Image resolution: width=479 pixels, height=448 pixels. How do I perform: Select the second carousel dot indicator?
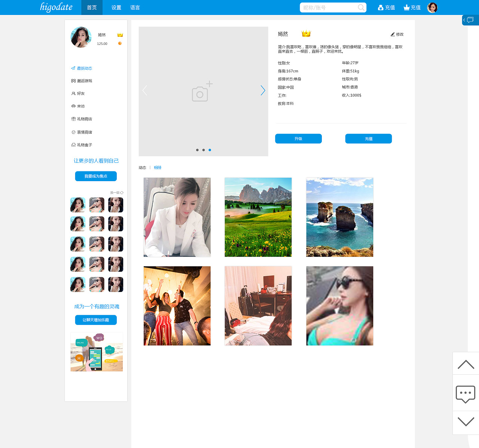204,150
